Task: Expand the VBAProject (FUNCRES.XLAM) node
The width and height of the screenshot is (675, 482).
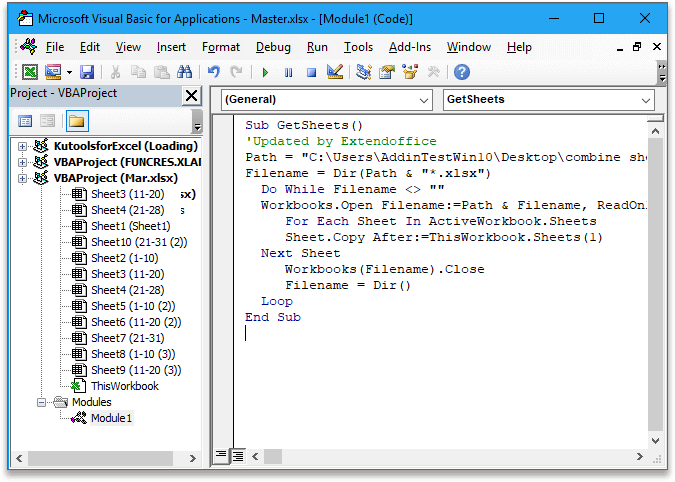Action: (22, 162)
